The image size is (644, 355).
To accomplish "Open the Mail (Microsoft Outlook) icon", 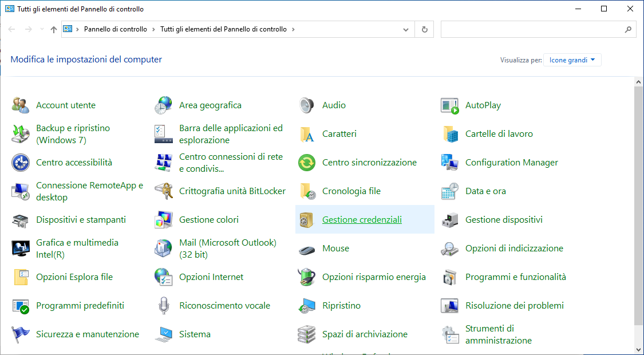I will tap(164, 249).
